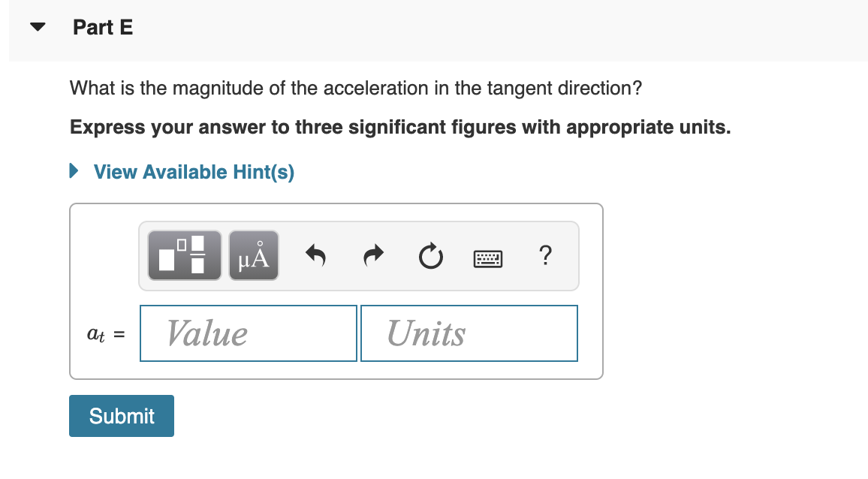Click inside the Units field
The width and height of the screenshot is (868, 479).
click(x=469, y=333)
